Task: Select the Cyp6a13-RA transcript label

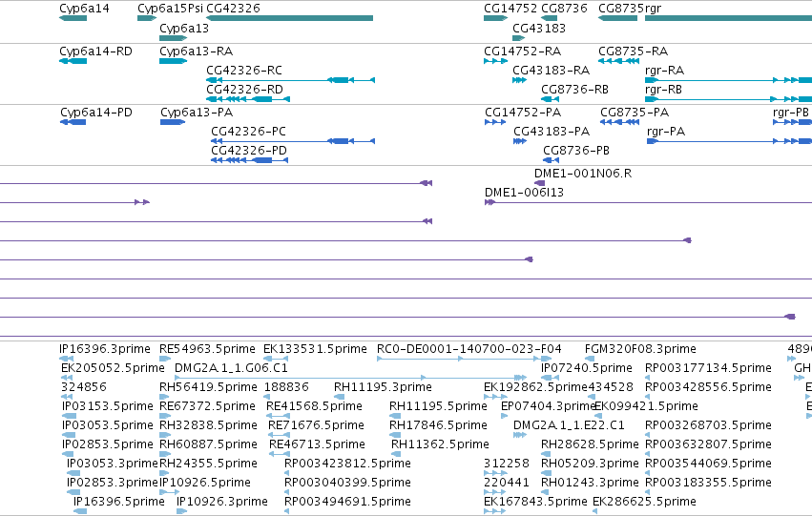Action: [x=197, y=52]
